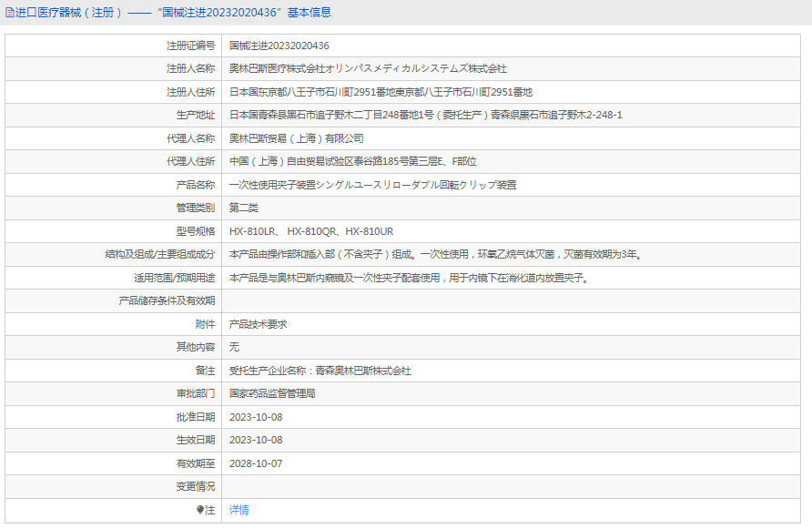The width and height of the screenshot is (812, 529).
Task: Click agent address value with 泰谷路185号
Action: [352, 161]
